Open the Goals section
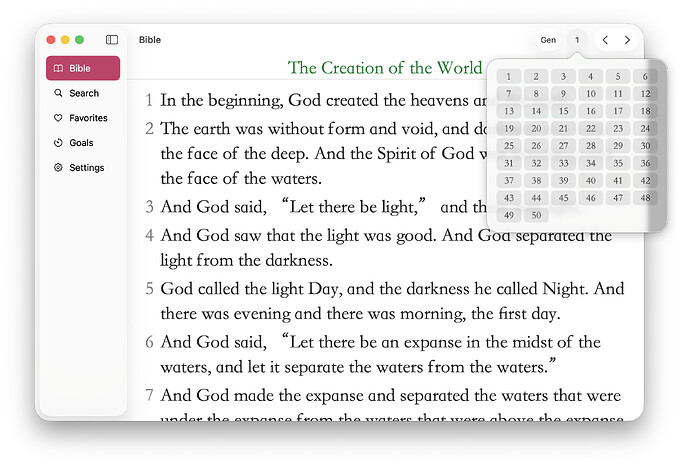This screenshot has width=690, height=466. tap(81, 143)
